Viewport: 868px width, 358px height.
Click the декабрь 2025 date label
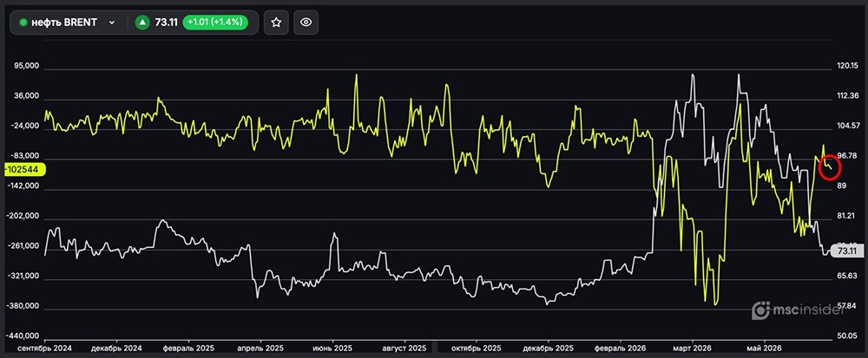(x=548, y=348)
